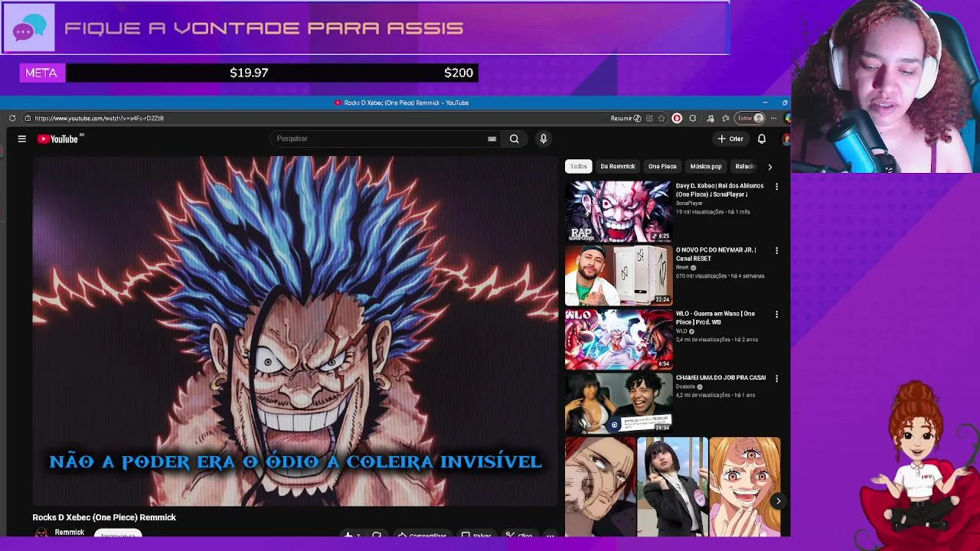Open the Neymar PC video thumbnail
Image resolution: width=980 pixels, height=551 pixels.
tap(619, 275)
